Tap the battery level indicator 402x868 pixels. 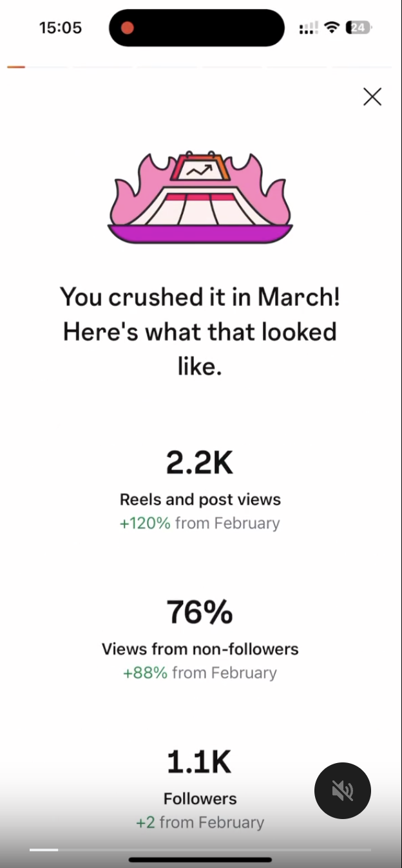point(358,28)
